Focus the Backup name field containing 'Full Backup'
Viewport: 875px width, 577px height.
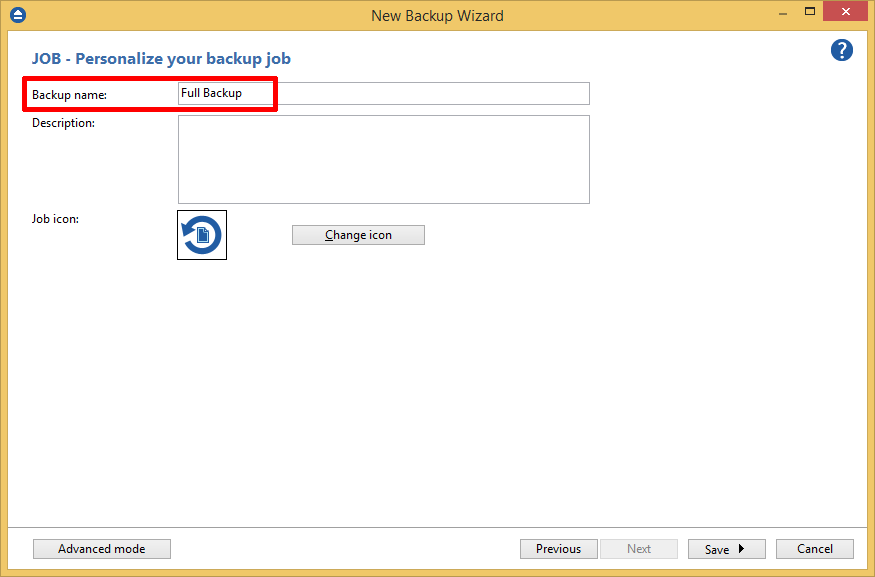(x=383, y=93)
